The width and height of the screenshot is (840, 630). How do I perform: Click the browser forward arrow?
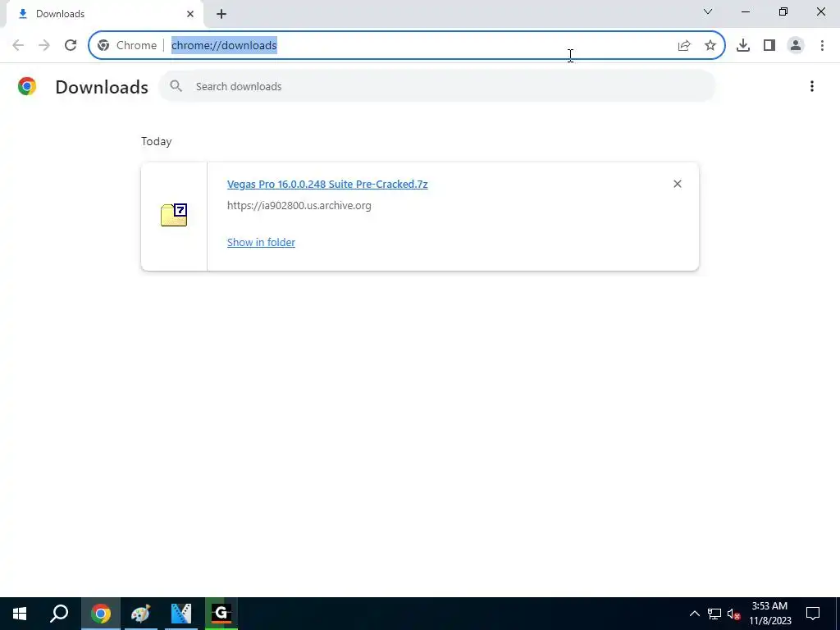[44, 46]
